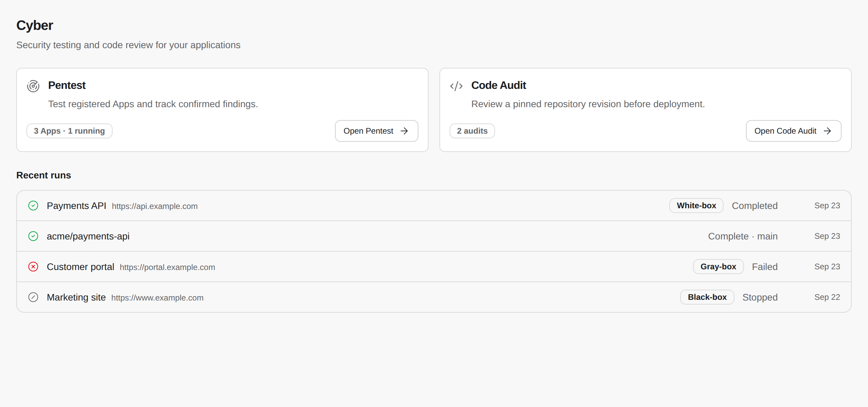Click the red failed icon for Customer portal
Viewport: 868px width, 407px height.
[33, 267]
